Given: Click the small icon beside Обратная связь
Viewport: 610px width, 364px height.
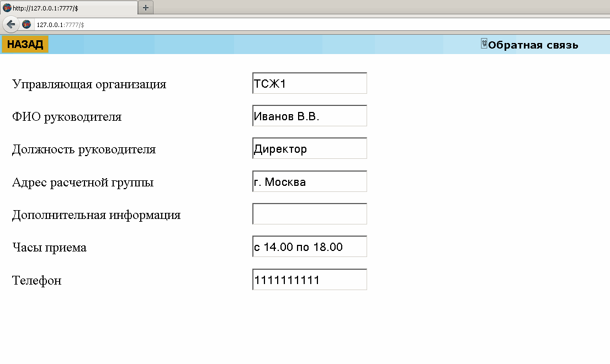Looking at the screenshot, I should pyautogui.click(x=484, y=44).
